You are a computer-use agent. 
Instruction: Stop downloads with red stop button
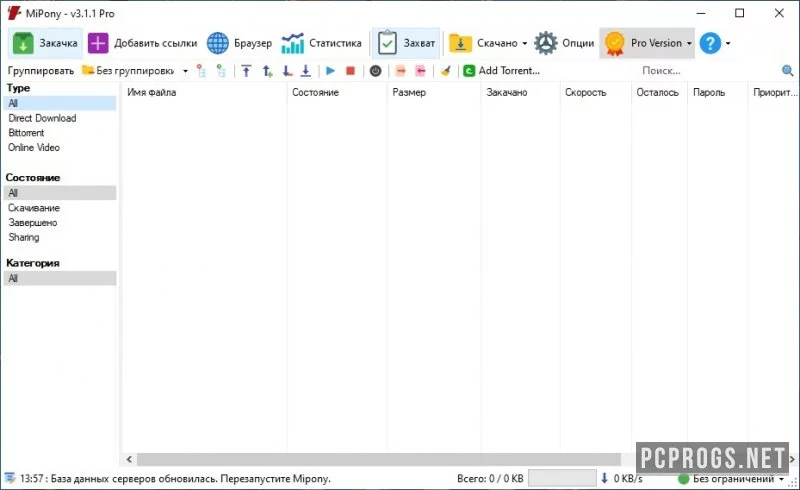coord(350,71)
